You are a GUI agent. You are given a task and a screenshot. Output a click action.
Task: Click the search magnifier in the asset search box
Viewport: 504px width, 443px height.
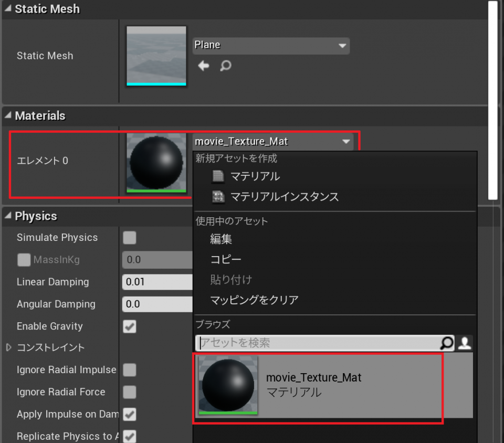[447, 343]
